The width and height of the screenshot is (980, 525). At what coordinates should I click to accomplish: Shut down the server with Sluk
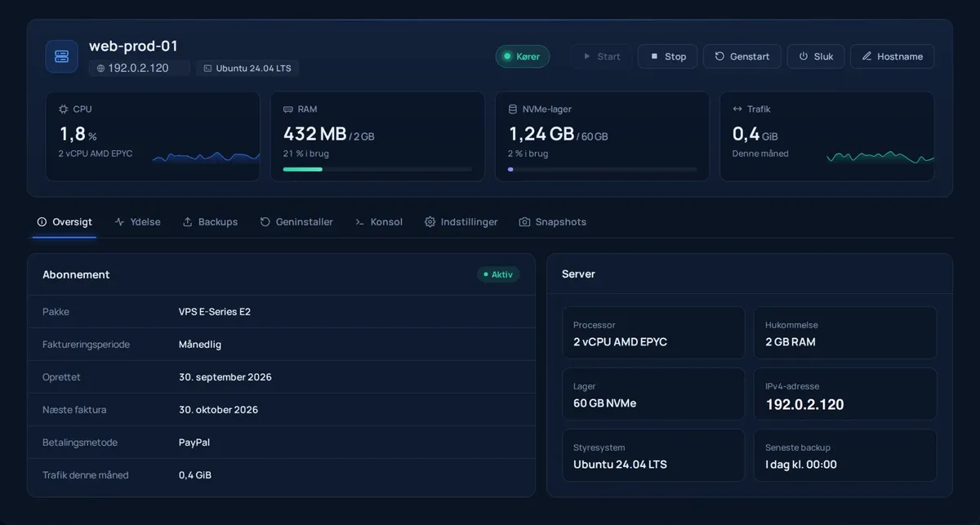tap(816, 56)
